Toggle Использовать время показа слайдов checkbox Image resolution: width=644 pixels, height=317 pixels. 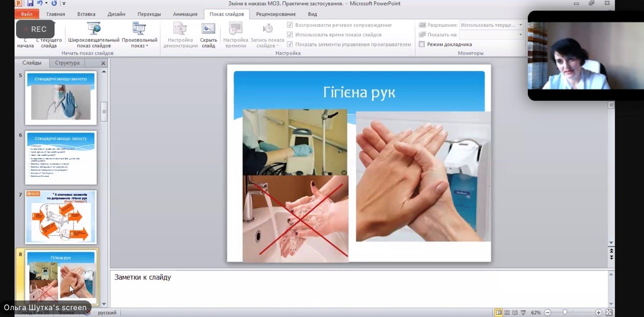pyautogui.click(x=290, y=35)
